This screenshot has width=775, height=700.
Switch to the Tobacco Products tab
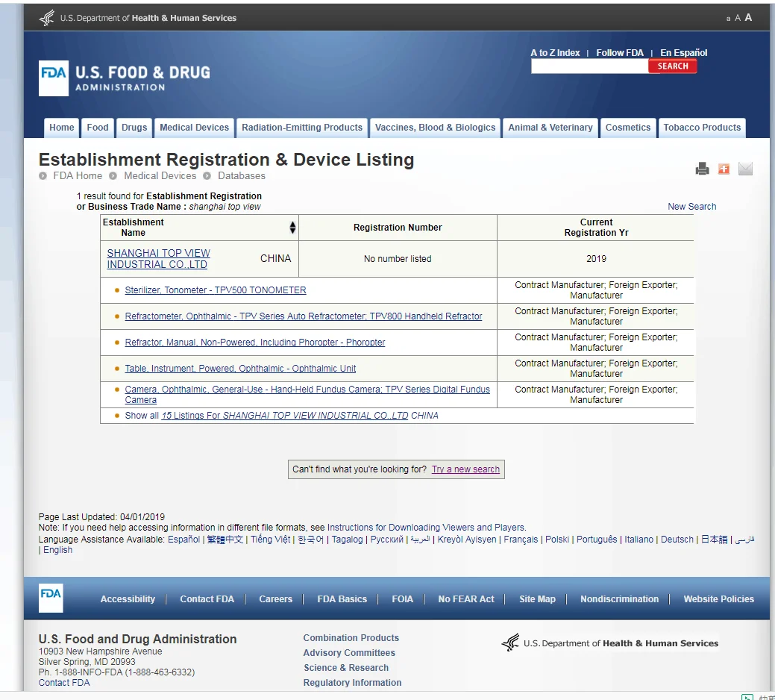click(x=702, y=128)
